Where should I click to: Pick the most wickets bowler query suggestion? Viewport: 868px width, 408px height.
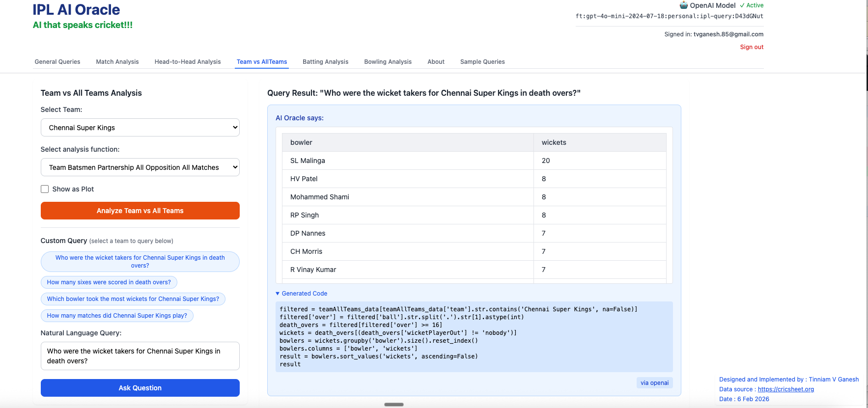[x=133, y=299]
